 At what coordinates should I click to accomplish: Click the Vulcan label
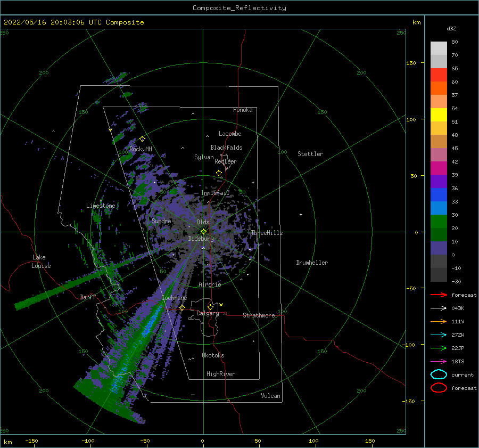tap(271, 396)
